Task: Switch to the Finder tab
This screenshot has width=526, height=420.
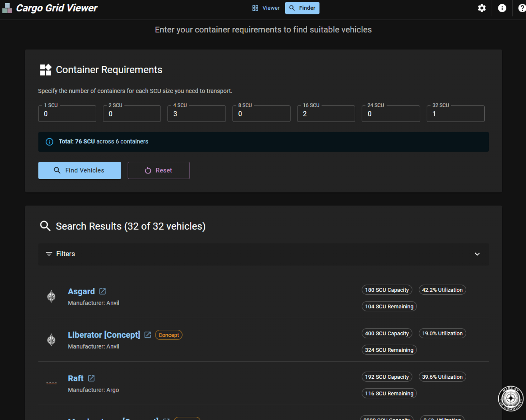Action: (x=302, y=8)
